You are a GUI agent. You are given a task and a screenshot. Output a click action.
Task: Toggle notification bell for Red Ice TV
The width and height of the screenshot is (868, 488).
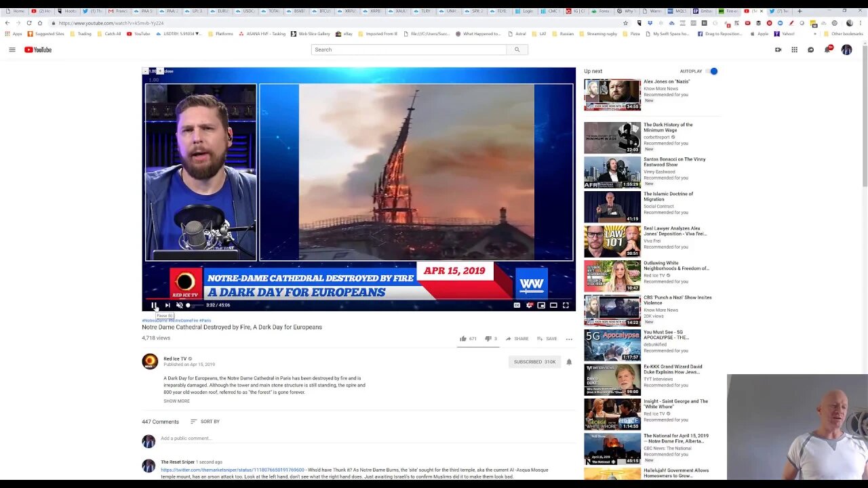pyautogui.click(x=569, y=362)
